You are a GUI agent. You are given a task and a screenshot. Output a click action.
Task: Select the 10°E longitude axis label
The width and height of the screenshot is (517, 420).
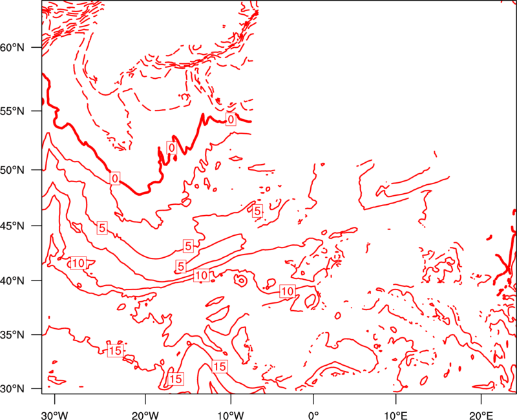(x=396, y=415)
